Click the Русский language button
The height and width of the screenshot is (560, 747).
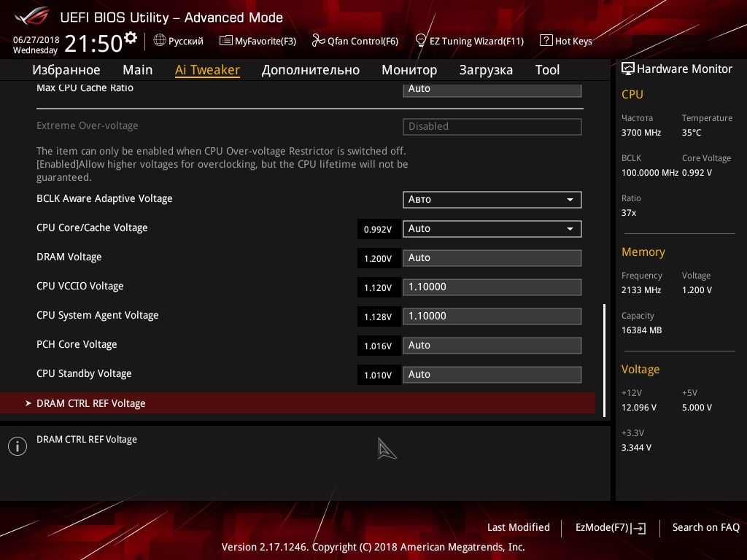[178, 41]
